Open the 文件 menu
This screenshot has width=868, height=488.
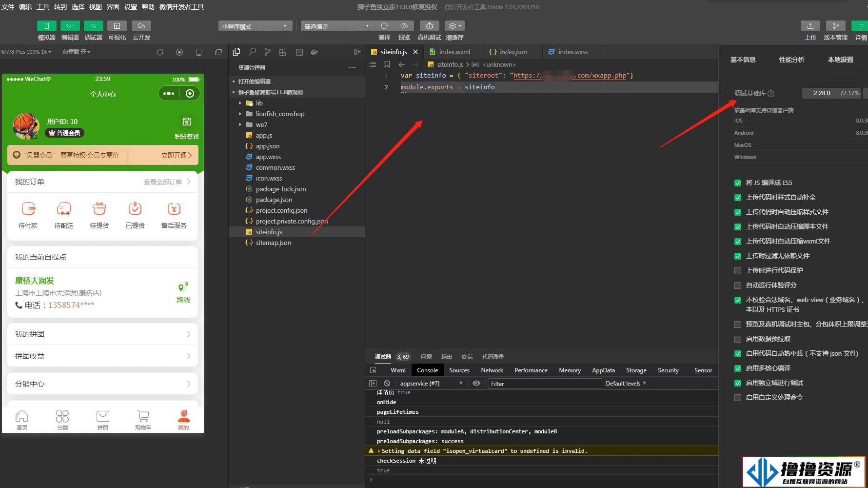coord(8,7)
